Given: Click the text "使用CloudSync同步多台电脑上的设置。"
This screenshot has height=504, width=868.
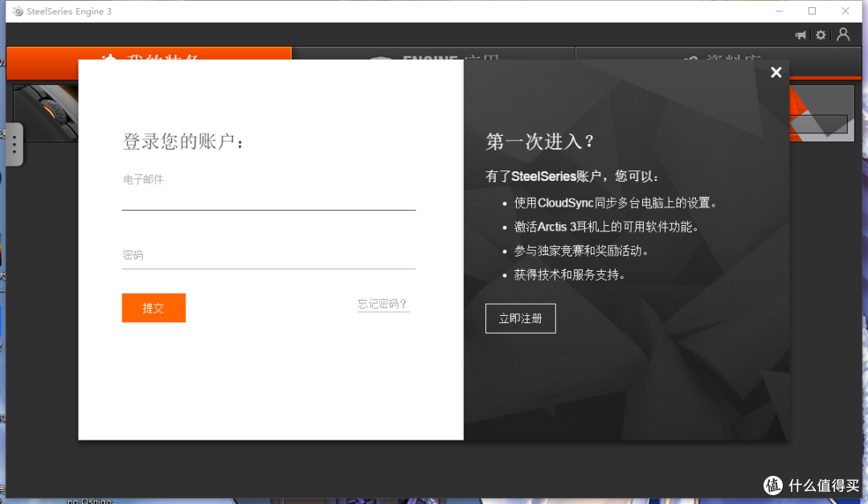Looking at the screenshot, I should (x=616, y=203).
